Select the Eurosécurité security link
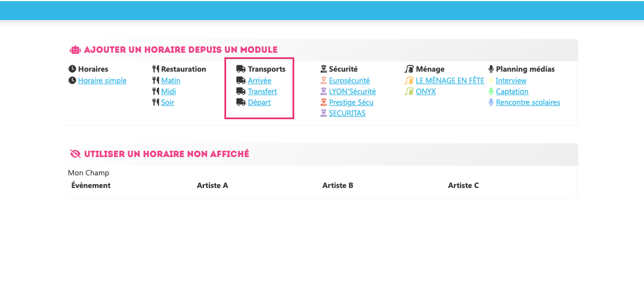Image resolution: width=644 pixels, height=286 pixels. tap(350, 81)
